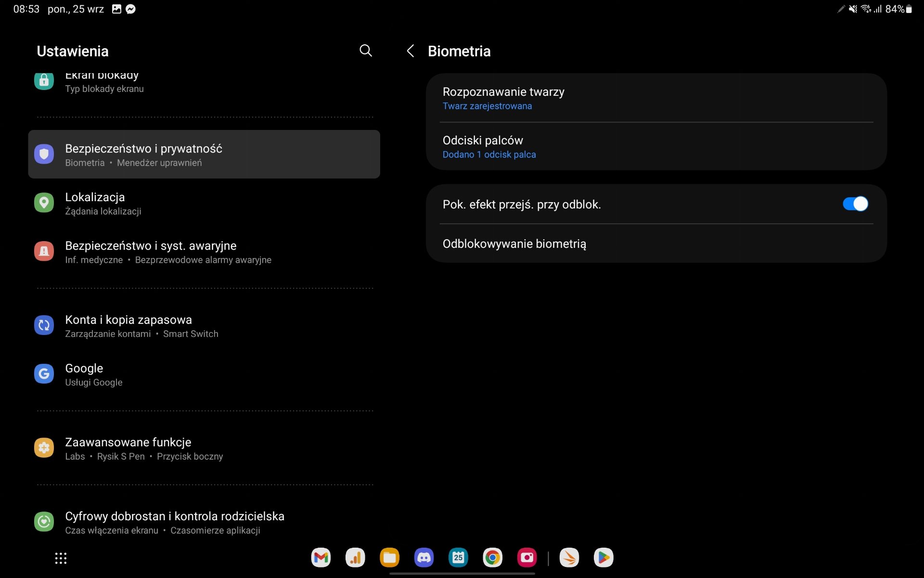The image size is (924, 578).
Task: Open Rozpoznawanie twarzy settings
Action: click(x=656, y=98)
